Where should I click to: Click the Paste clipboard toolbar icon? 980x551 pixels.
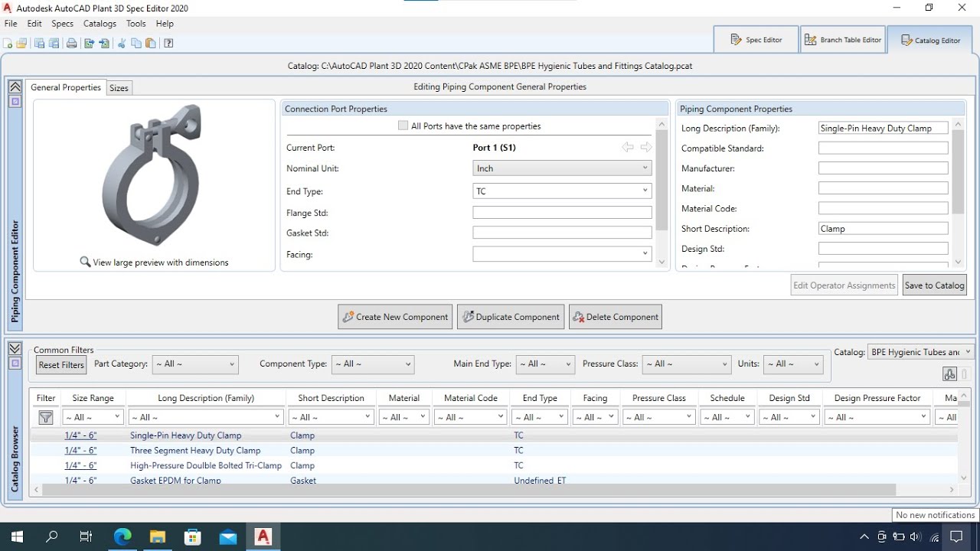(x=151, y=44)
